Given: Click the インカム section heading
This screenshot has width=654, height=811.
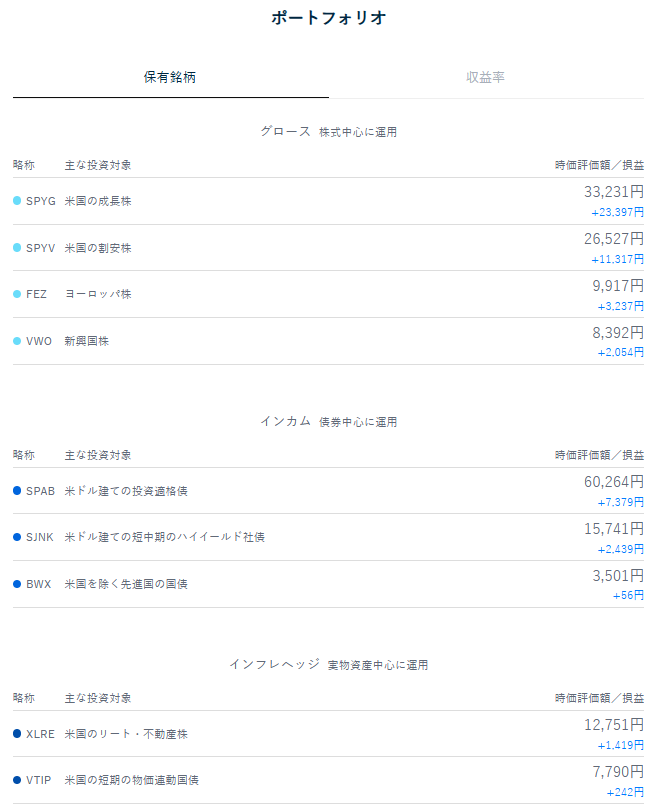Looking at the screenshot, I should (285, 422).
